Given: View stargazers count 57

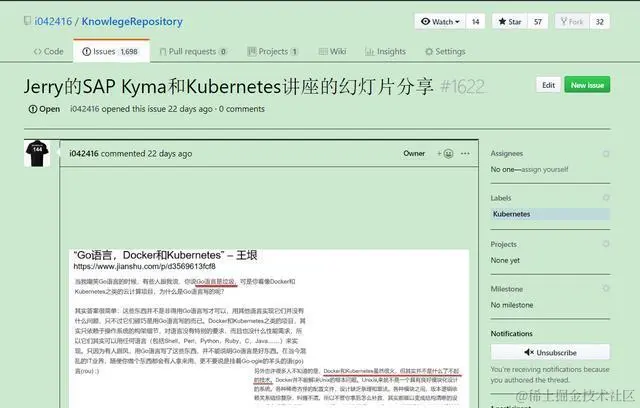Looking at the screenshot, I should pyautogui.click(x=538, y=22).
